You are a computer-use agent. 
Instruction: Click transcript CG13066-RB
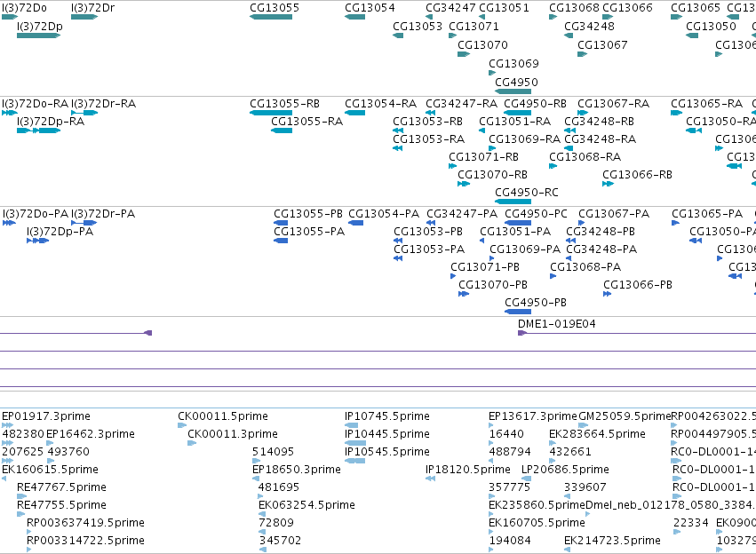(x=608, y=184)
